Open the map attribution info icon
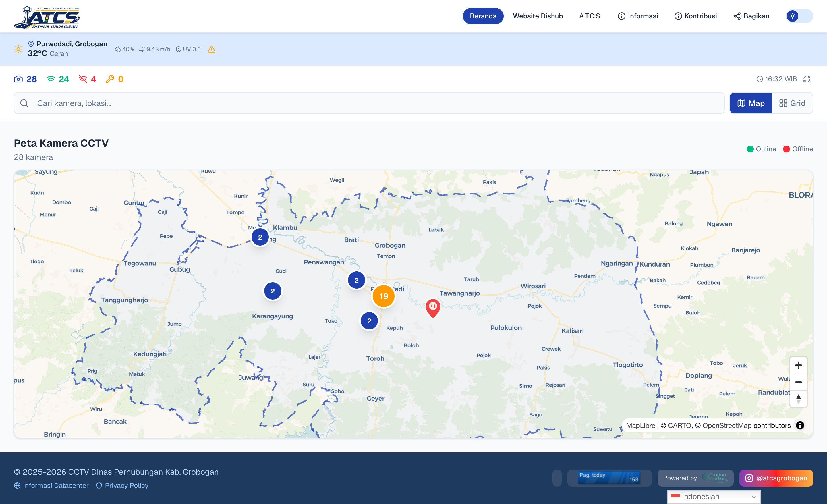Screen dimensions: 827x504 pyautogui.click(x=800, y=425)
